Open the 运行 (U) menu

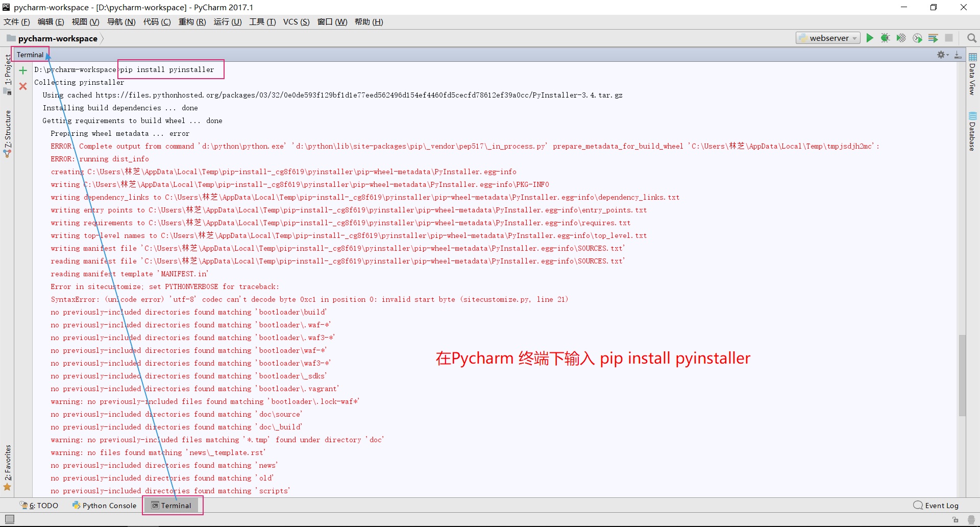228,21
